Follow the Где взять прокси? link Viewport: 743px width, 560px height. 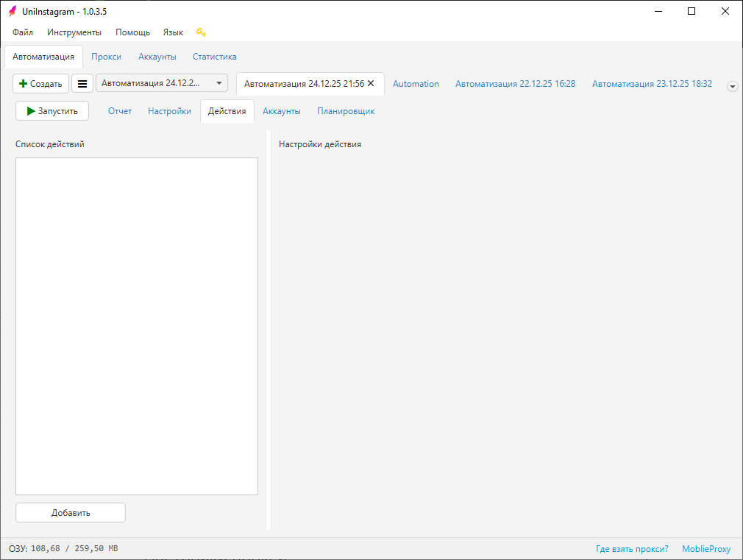pos(632,549)
